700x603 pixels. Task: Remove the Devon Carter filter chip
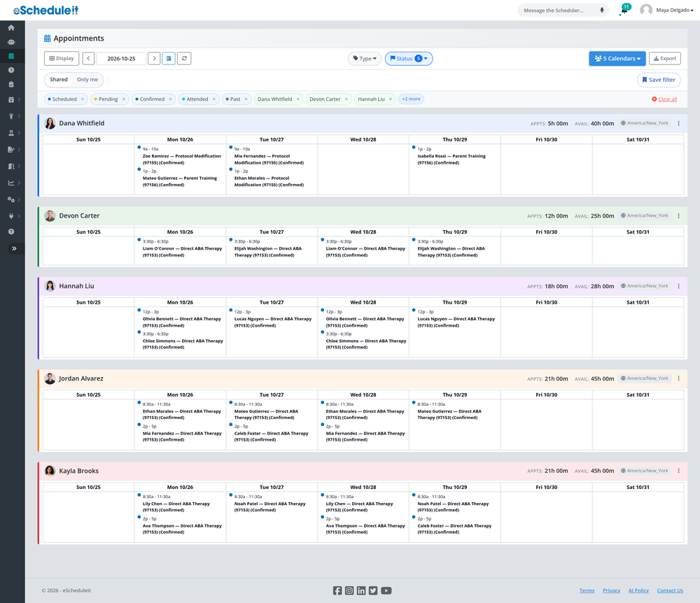click(346, 99)
